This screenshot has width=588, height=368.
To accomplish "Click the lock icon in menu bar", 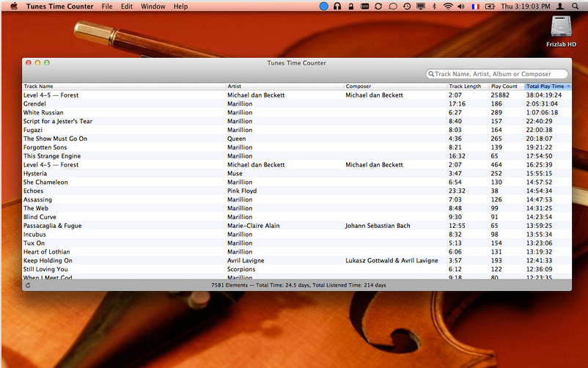I will pyautogui.click(x=350, y=6).
